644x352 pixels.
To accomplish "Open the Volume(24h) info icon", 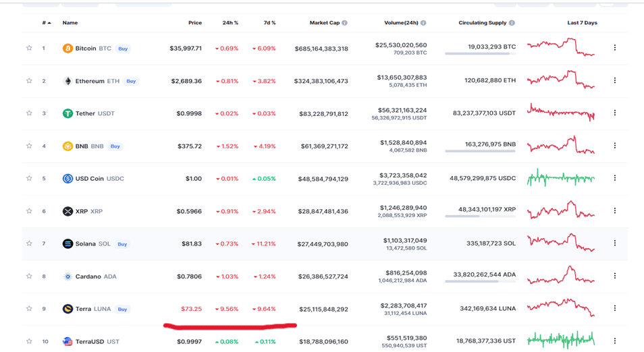I will [423, 23].
